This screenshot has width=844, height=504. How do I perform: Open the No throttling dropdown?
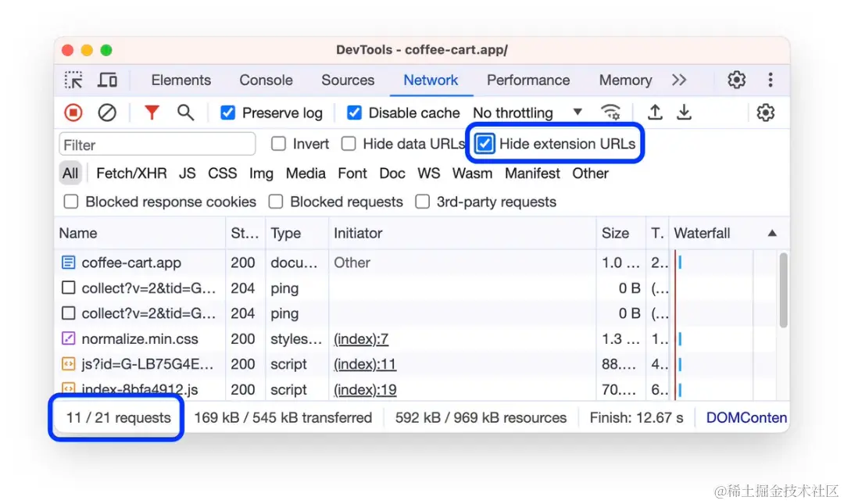(x=527, y=113)
